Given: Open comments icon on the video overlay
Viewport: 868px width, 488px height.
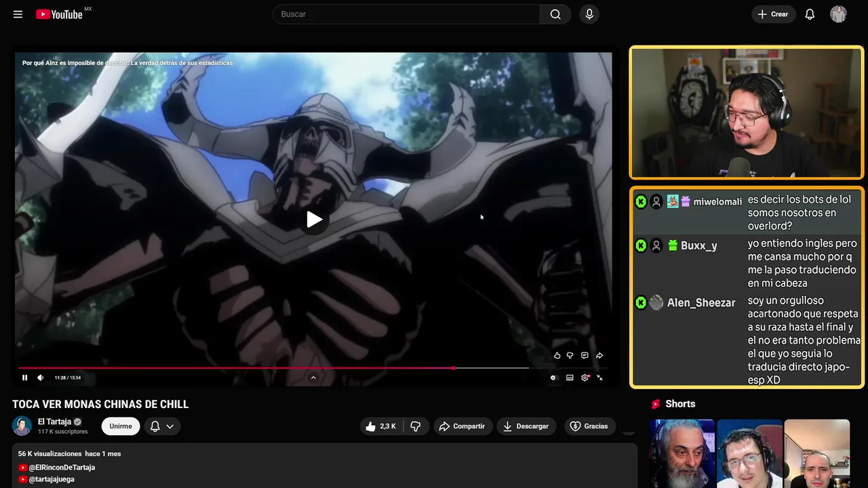Looking at the screenshot, I should click(585, 355).
